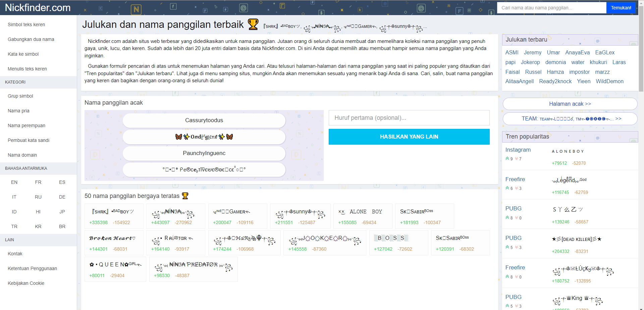Select Nama perempuan category in sidebar
This screenshot has height=310, width=644.
(x=26, y=125)
